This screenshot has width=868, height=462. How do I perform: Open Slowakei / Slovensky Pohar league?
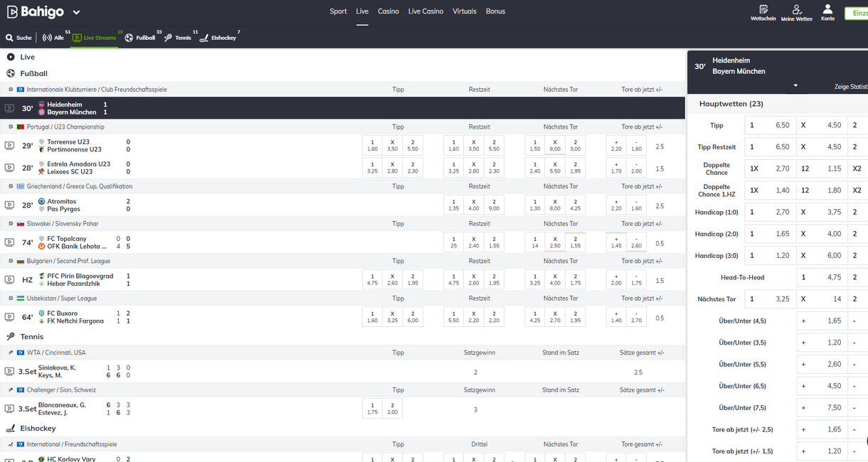tap(63, 223)
